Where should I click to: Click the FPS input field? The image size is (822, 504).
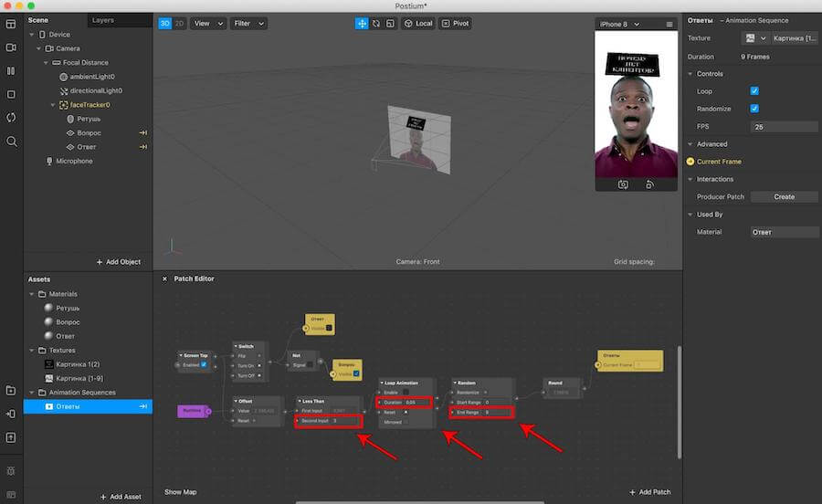pyautogui.click(x=784, y=126)
